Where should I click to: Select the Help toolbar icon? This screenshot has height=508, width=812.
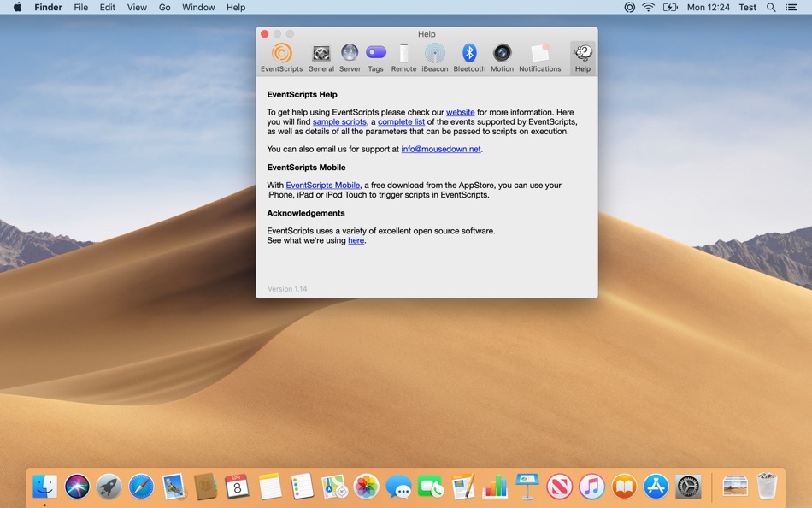click(583, 58)
